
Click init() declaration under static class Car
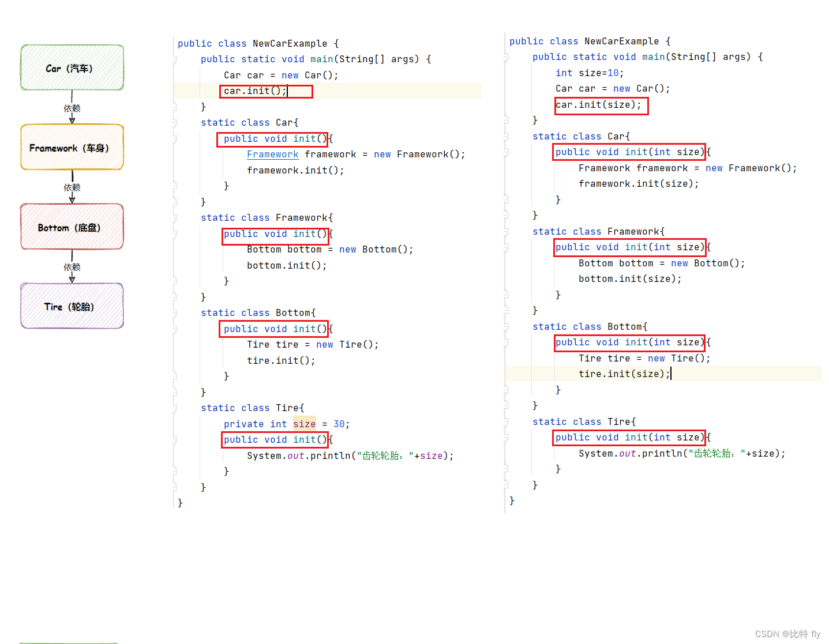click(x=272, y=139)
